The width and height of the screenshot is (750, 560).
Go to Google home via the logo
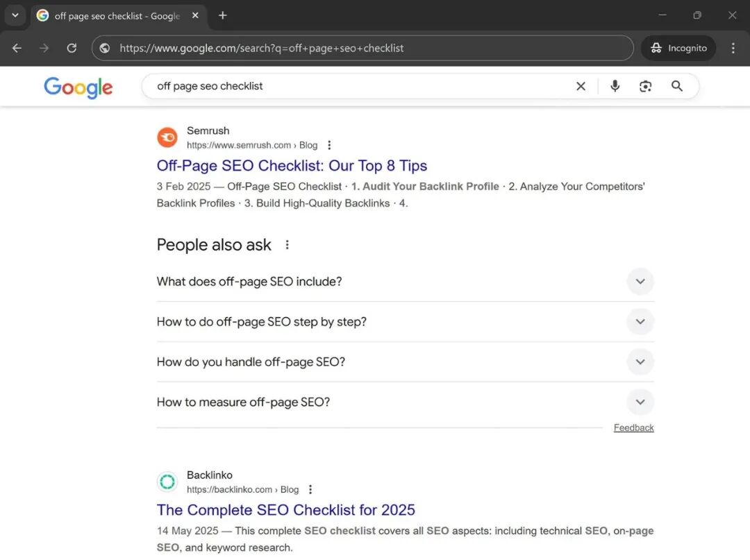coord(78,87)
